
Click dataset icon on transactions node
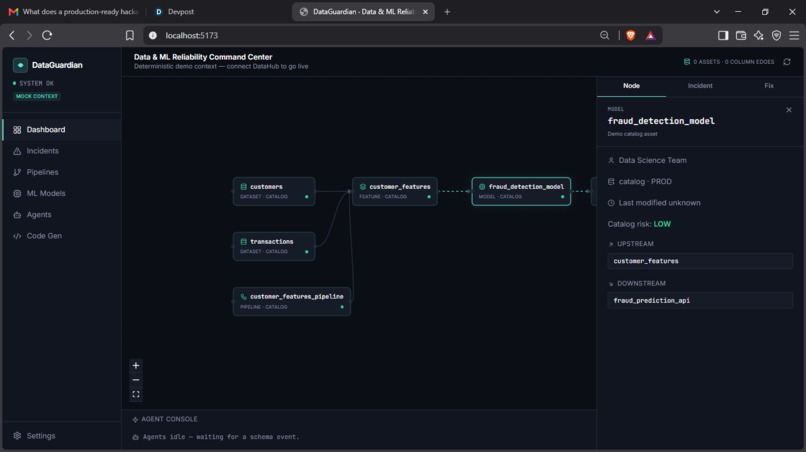click(x=244, y=242)
